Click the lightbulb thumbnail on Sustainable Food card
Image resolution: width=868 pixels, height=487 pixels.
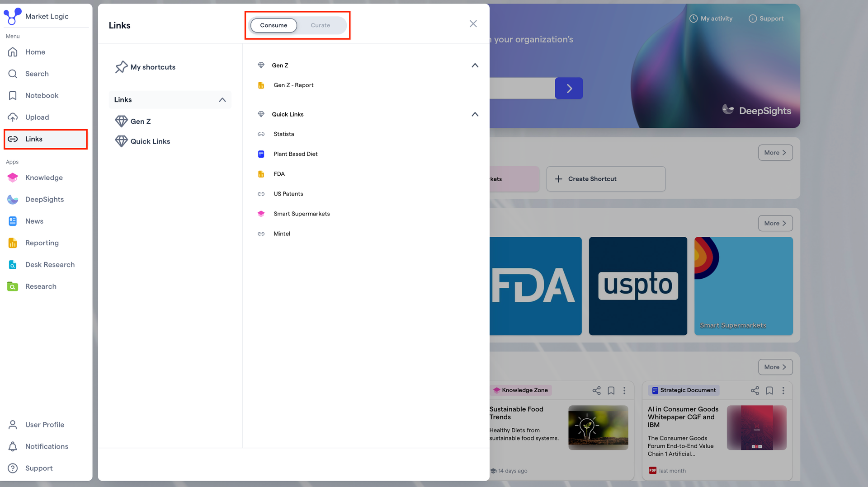coord(598,427)
